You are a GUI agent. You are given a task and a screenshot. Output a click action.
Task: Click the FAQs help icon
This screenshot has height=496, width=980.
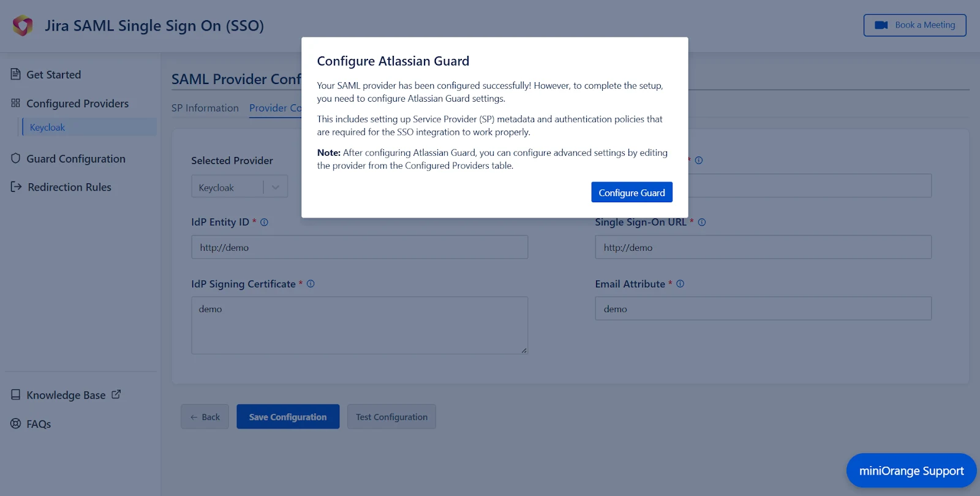point(15,423)
